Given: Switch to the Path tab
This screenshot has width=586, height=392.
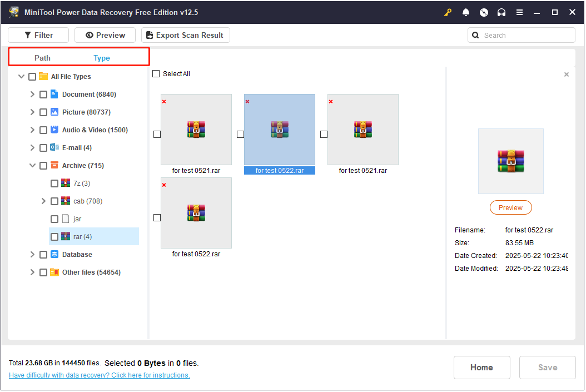Looking at the screenshot, I should click(42, 58).
